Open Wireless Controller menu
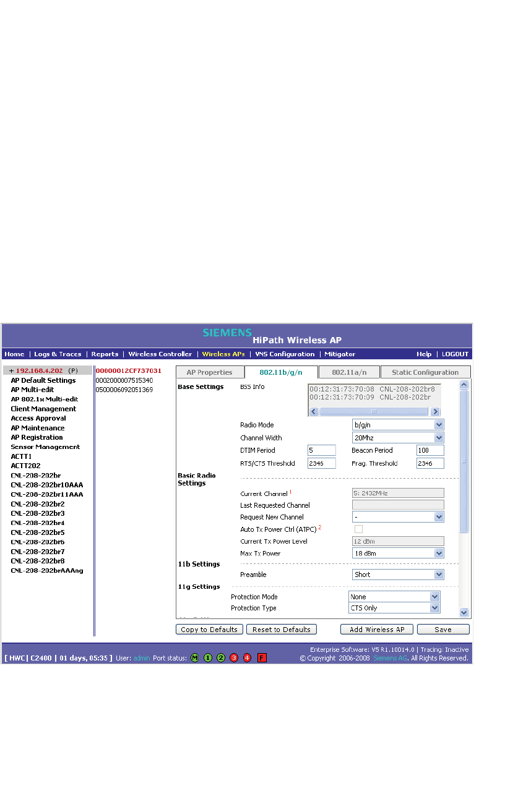Viewport: 505px width, 812px height. 160,354
